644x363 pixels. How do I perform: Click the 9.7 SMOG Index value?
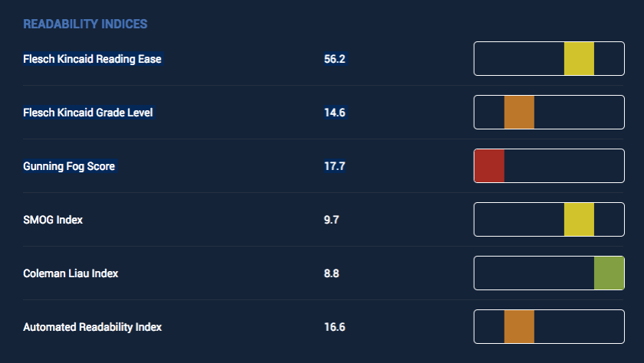pyautogui.click(x=331, y=220)
